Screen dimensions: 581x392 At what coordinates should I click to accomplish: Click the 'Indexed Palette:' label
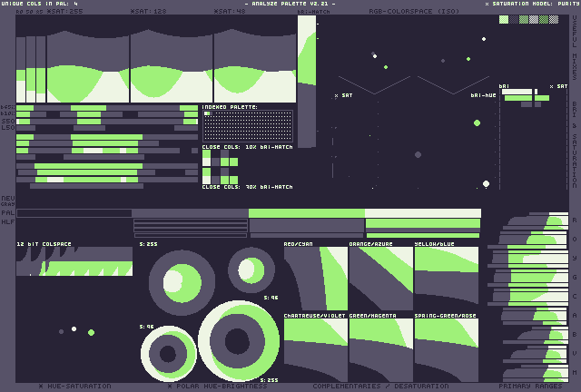pos(230,107)
